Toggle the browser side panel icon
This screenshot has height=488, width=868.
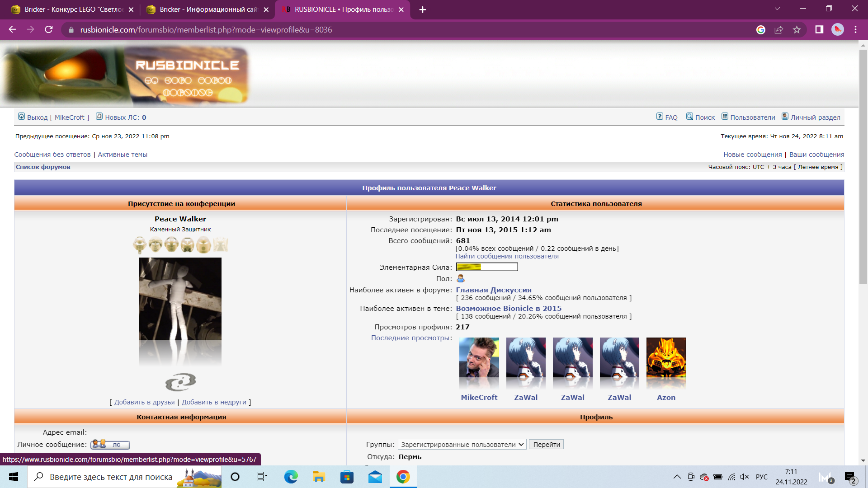click(819, 29)
